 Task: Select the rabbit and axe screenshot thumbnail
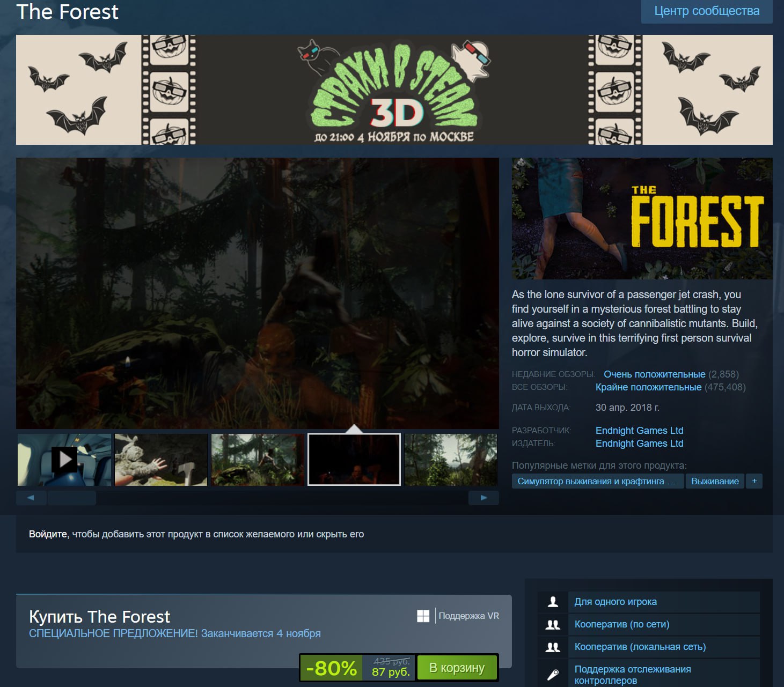(161, 460)
